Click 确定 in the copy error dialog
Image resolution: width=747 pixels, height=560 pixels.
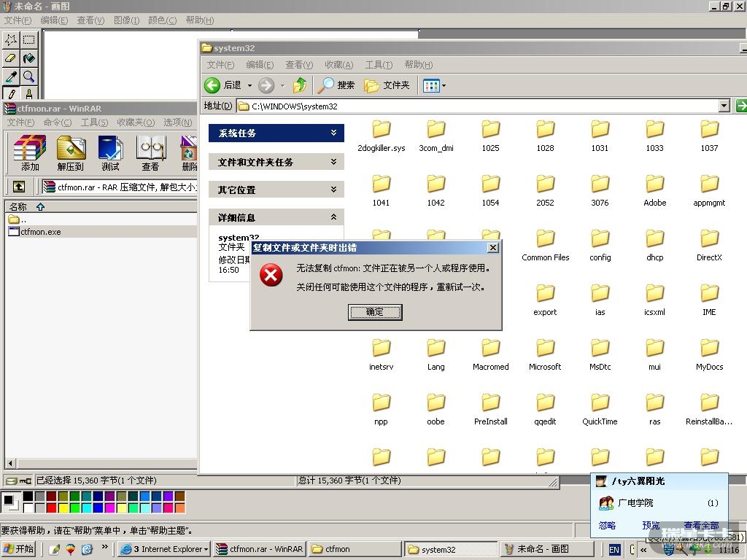coord(375,312)
